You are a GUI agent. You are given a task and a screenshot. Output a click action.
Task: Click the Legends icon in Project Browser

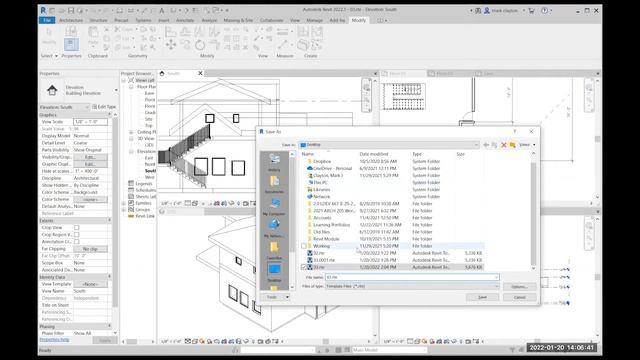[x=131, y=184]
